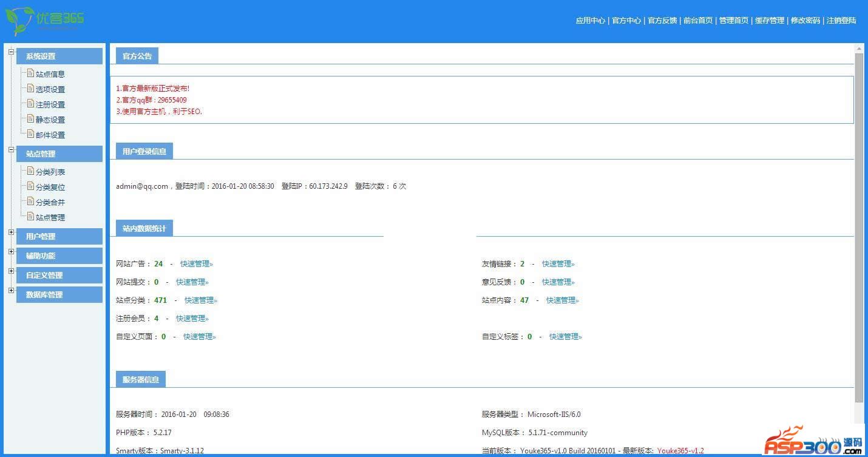The height and width of the screenshot is (457, 868).
Task: Select the 自定义管理 sidebar header
Action: (x=59, y=275)
